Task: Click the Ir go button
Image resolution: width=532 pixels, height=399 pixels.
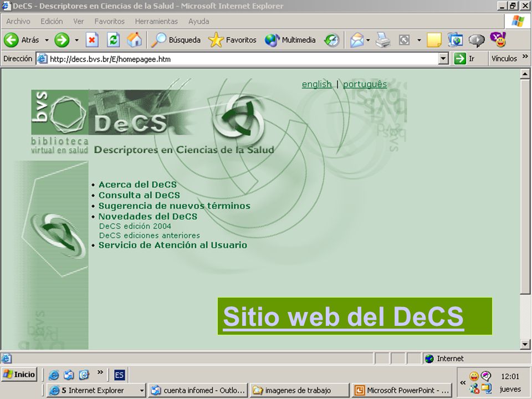Action: pos(465,59)
